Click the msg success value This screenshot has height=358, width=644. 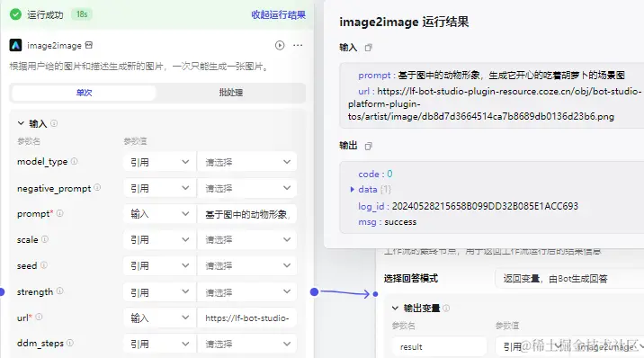400,222
